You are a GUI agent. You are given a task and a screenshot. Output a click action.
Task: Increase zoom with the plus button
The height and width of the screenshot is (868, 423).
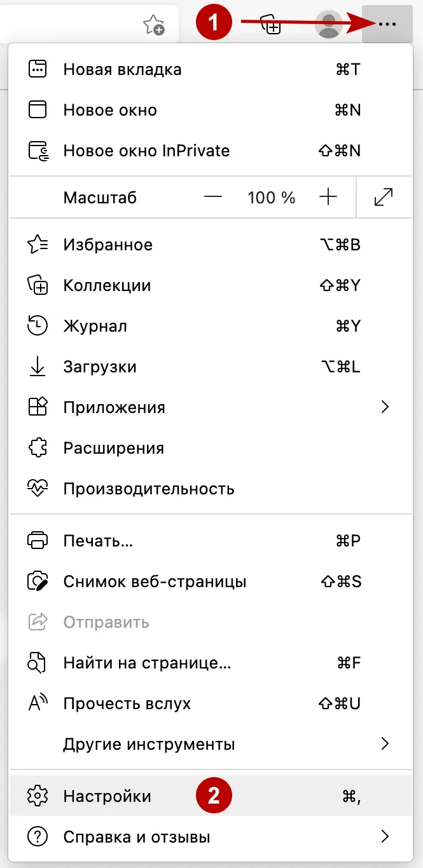pyautogui.click(x=328, y=197)
